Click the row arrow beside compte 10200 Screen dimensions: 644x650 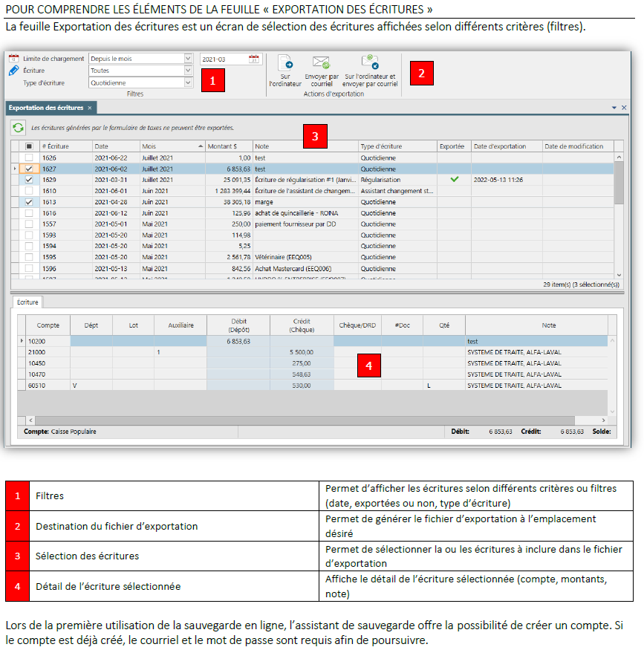click(x=22, y=341)
